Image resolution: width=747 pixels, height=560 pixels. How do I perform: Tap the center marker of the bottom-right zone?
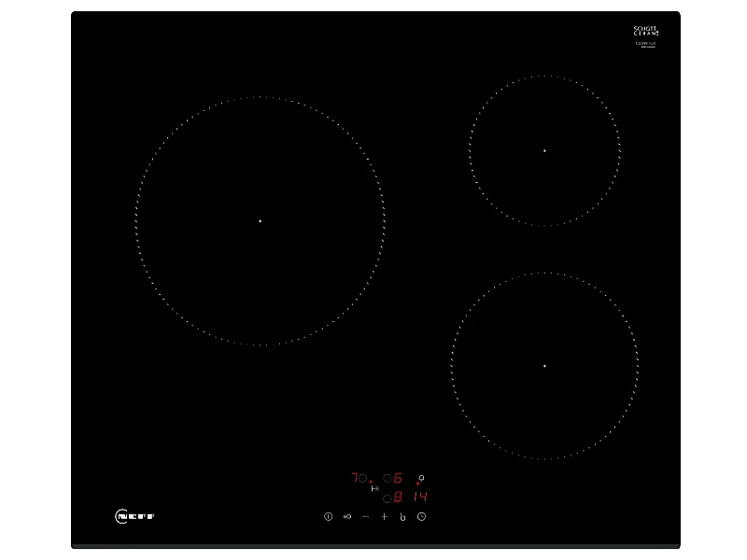(x=544, y=366)
